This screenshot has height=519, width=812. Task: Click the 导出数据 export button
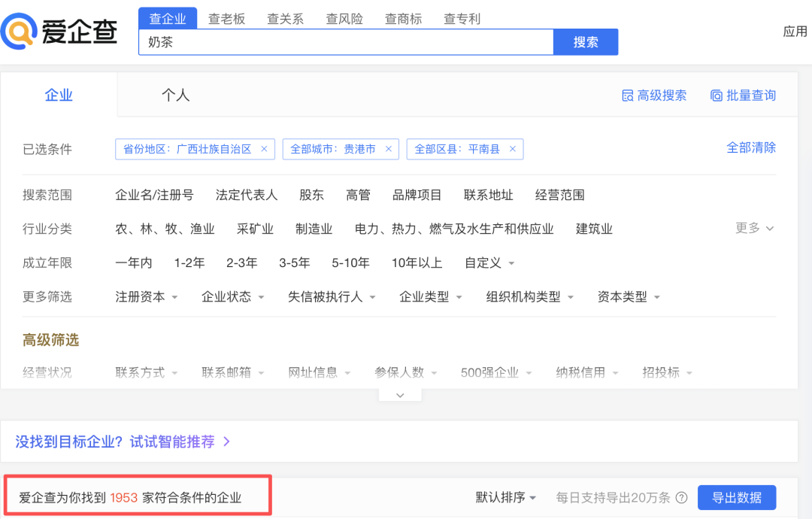(736, 498)
